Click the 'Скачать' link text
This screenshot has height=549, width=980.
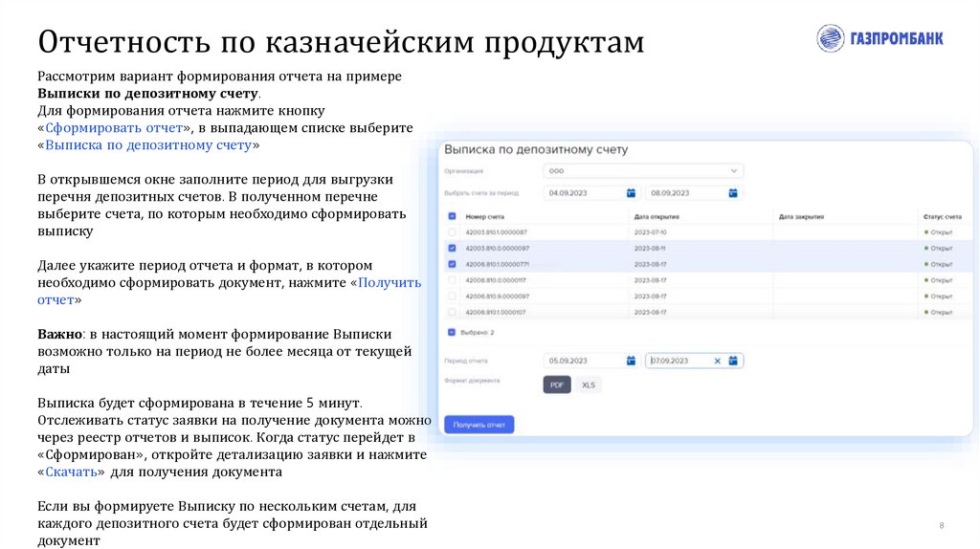point(71,472)
